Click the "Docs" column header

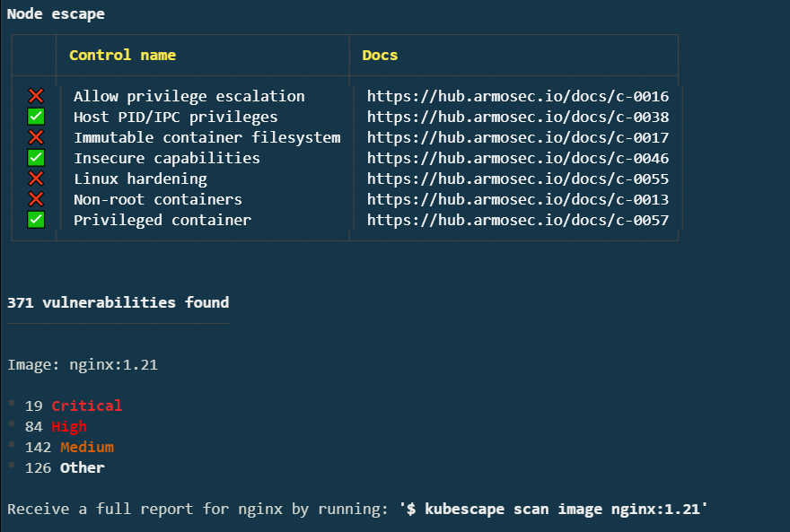pos(380,55)
